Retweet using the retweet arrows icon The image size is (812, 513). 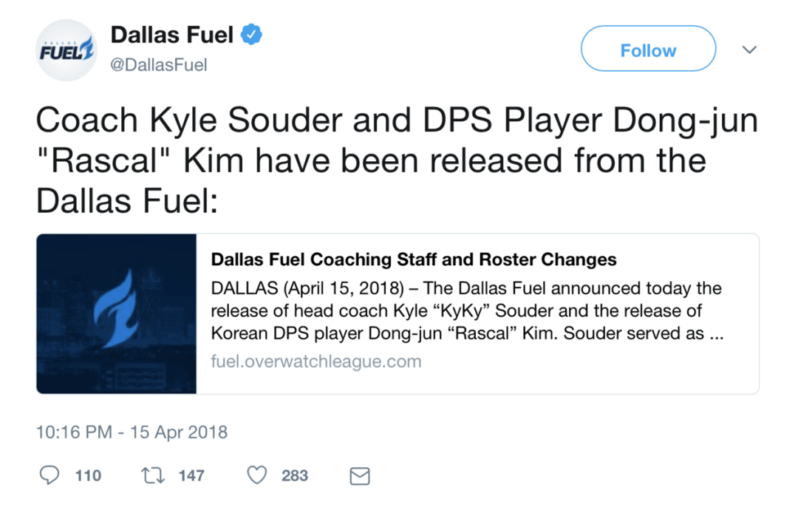click(151, 475)
